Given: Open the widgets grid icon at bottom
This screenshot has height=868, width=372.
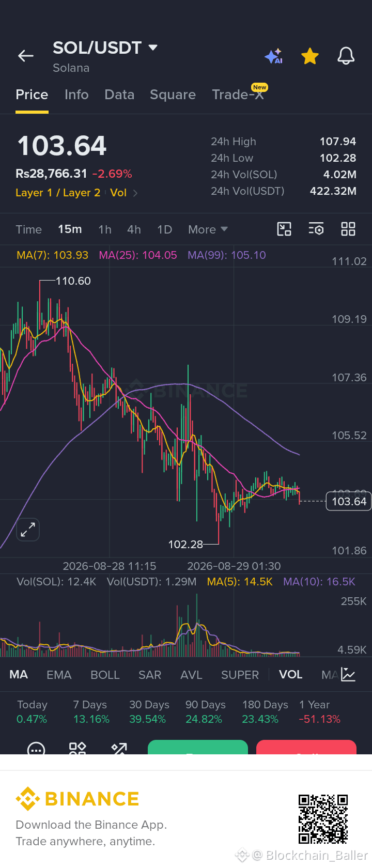Looking at the screenshot, I should coord(78,749).
